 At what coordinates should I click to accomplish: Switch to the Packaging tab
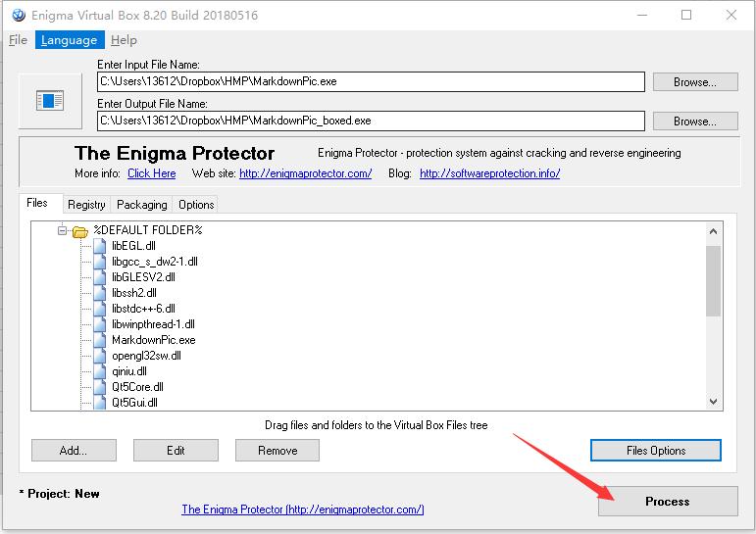[142, 205]
